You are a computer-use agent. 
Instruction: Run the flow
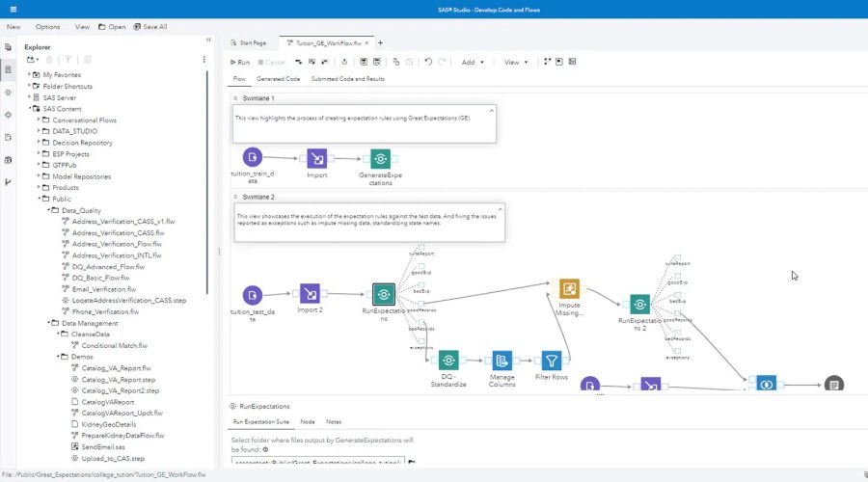click(x=240, y=62)
